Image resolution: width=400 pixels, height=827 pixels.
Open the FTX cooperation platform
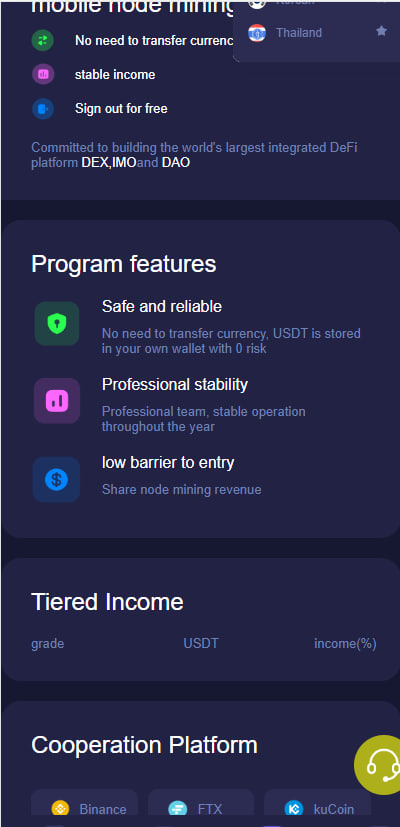tap(201, 808)
